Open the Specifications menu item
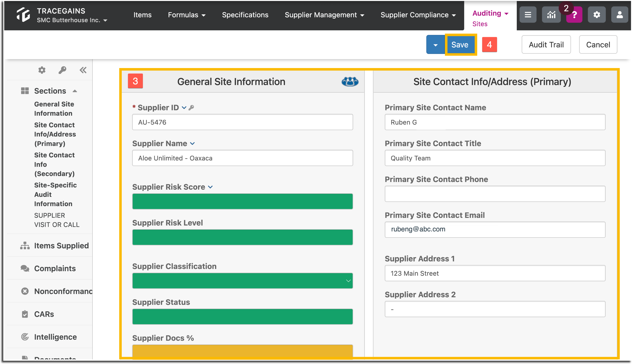The width and height of the screenshot is (632, 364). (x=245, y=15)
